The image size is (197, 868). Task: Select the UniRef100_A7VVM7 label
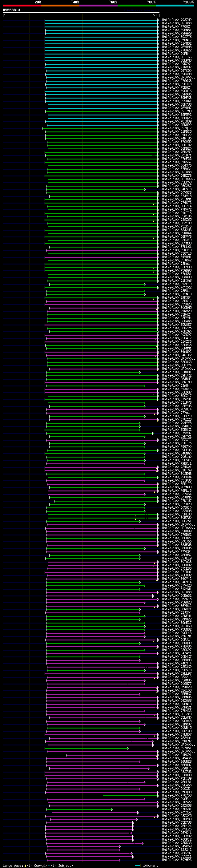tap(177, 433)
